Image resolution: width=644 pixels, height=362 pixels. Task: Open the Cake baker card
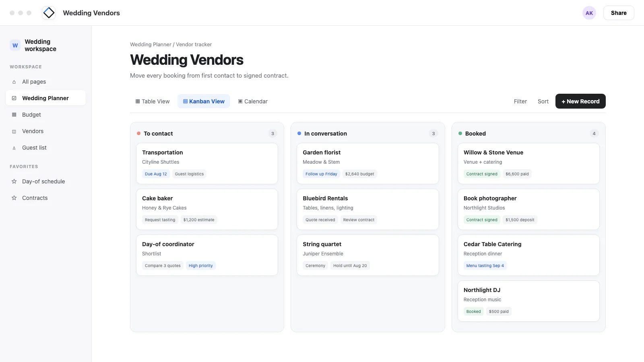point(207,210)
